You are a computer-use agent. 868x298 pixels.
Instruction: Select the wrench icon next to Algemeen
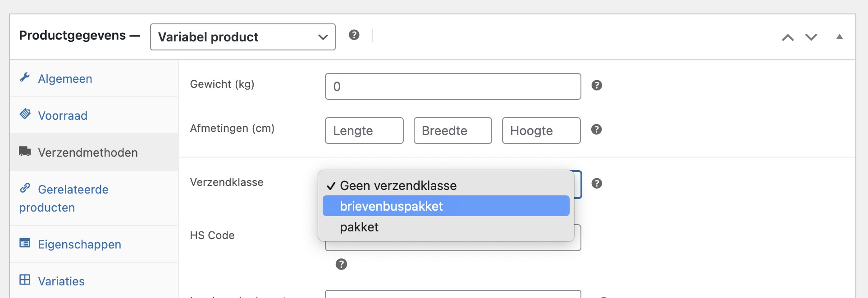pyautogui.click(x=26, y=77)
